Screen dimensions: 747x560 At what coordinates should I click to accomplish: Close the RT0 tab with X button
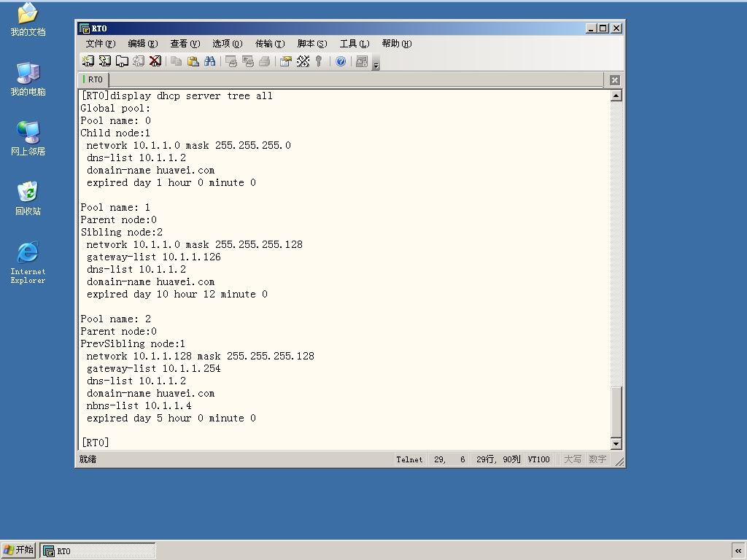(x=614, y=80)
